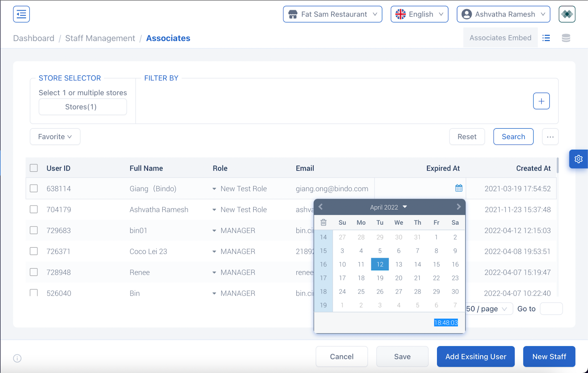Pick April 20 in the calendar

click(x=398, y=278)
